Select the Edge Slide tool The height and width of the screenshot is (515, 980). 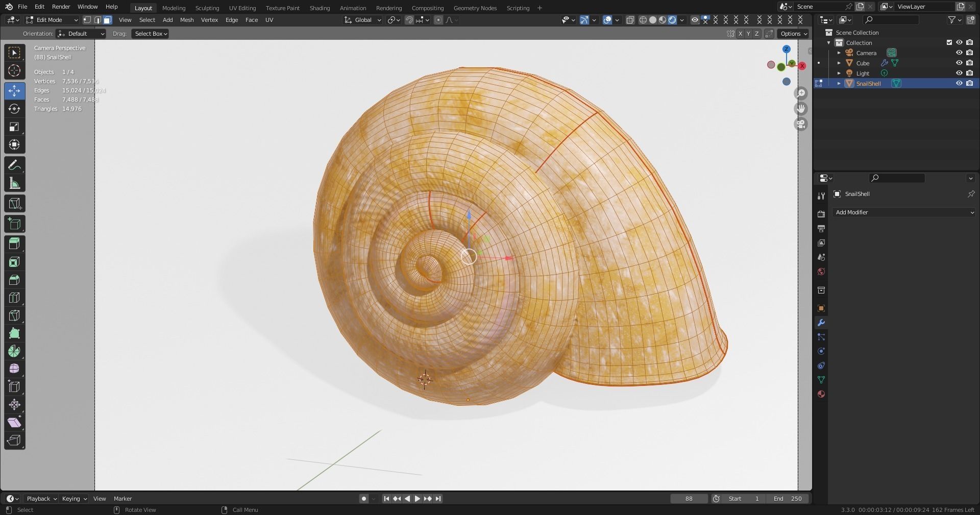click(x=14, y=387)
